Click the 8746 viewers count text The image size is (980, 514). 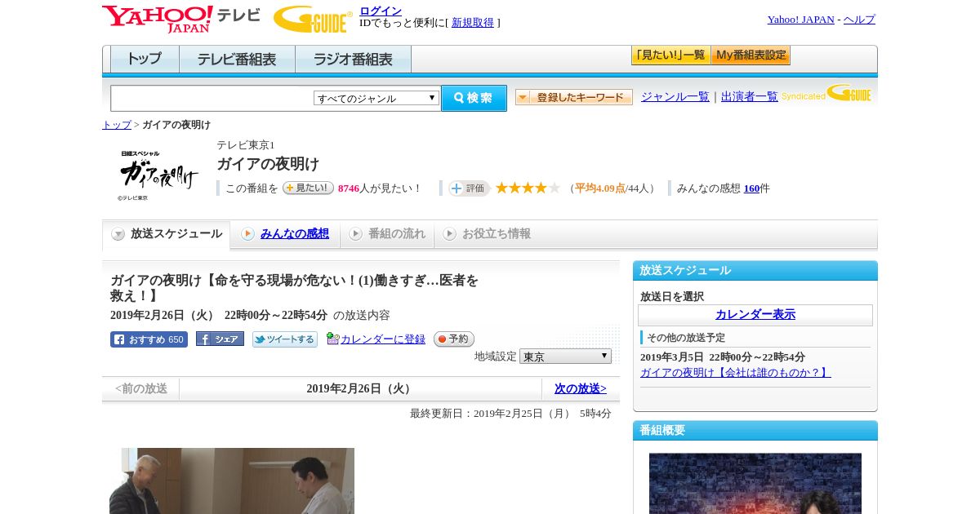tap(349, 188)
